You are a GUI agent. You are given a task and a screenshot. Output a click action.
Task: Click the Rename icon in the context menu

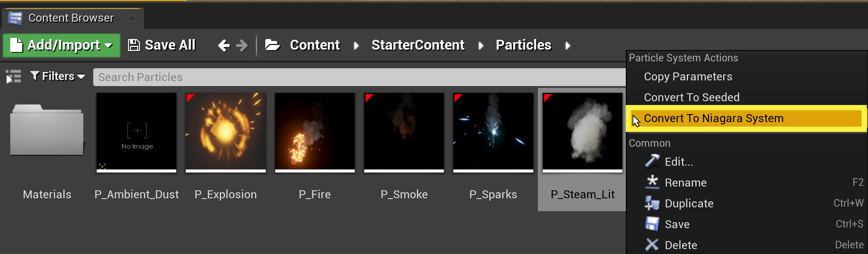[652, 182]
